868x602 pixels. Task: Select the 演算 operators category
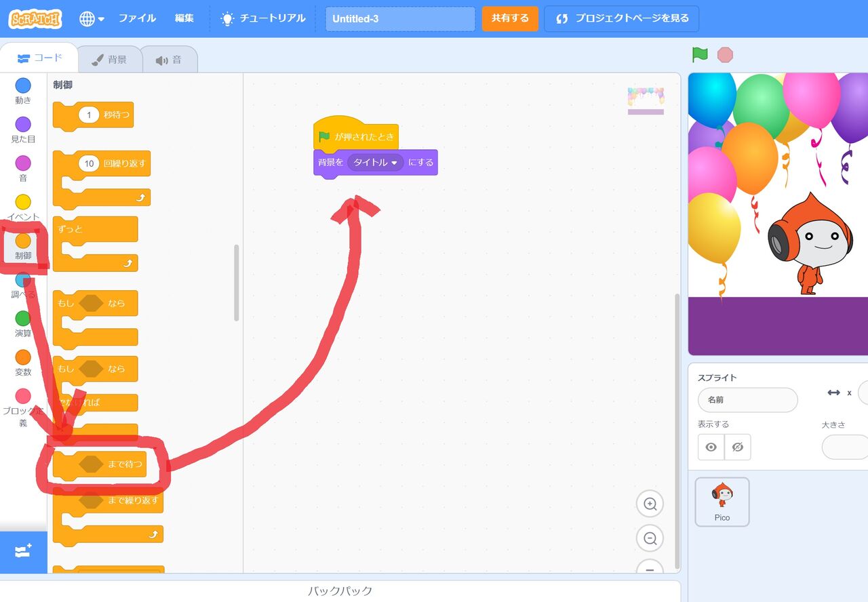coord(23,324)
